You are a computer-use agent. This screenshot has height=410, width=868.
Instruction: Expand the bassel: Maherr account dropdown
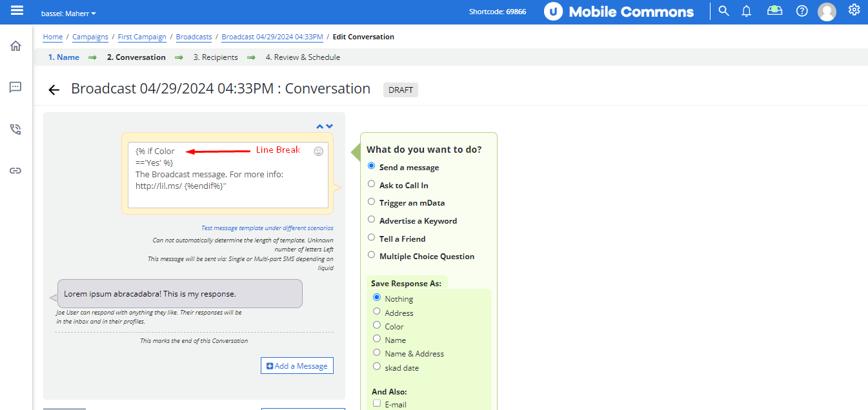tap(68, 14)
